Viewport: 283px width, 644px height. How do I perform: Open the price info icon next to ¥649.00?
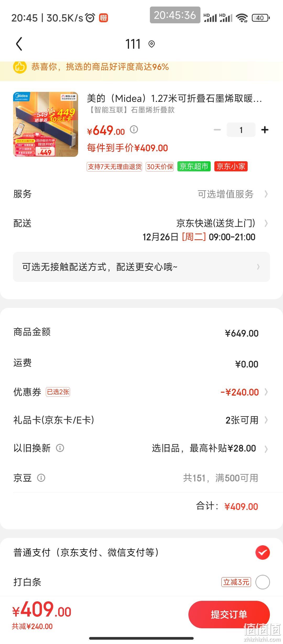(134, 129)
